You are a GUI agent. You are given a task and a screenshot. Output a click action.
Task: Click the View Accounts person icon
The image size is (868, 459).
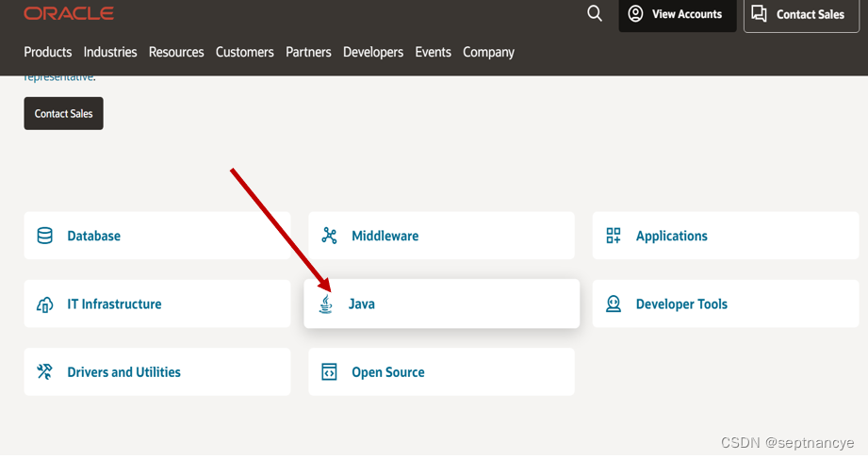point(635,14)
